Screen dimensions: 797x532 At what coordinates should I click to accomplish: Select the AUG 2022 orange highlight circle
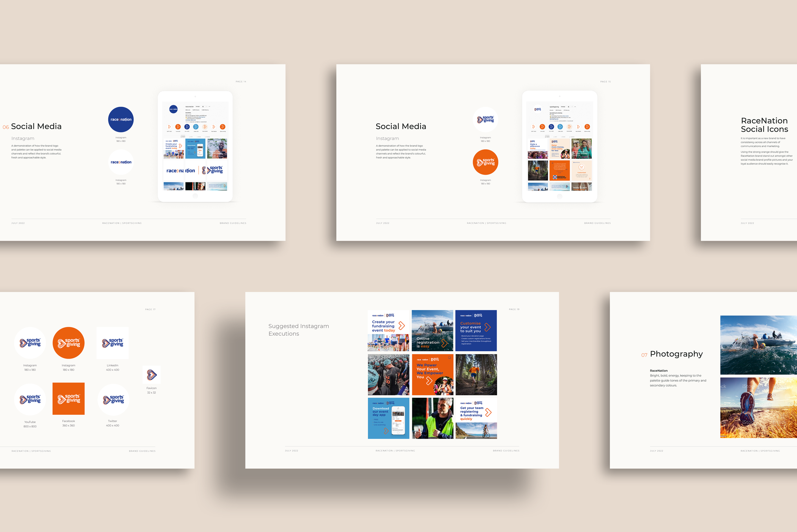[x=178, y=127]
